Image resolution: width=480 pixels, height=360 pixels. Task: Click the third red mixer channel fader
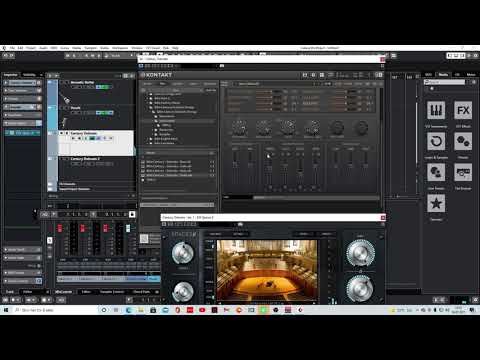(105, 228)
